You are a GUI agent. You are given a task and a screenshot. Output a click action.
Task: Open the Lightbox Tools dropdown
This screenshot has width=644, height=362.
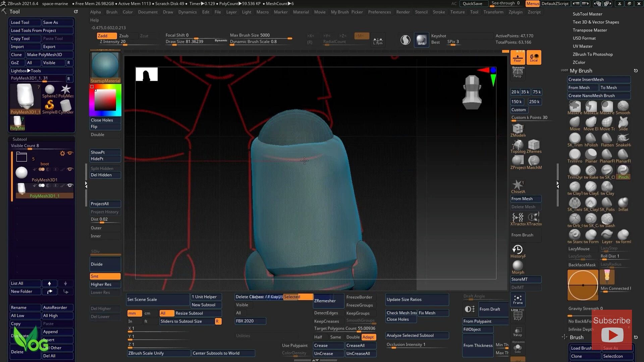coord(41,71)
